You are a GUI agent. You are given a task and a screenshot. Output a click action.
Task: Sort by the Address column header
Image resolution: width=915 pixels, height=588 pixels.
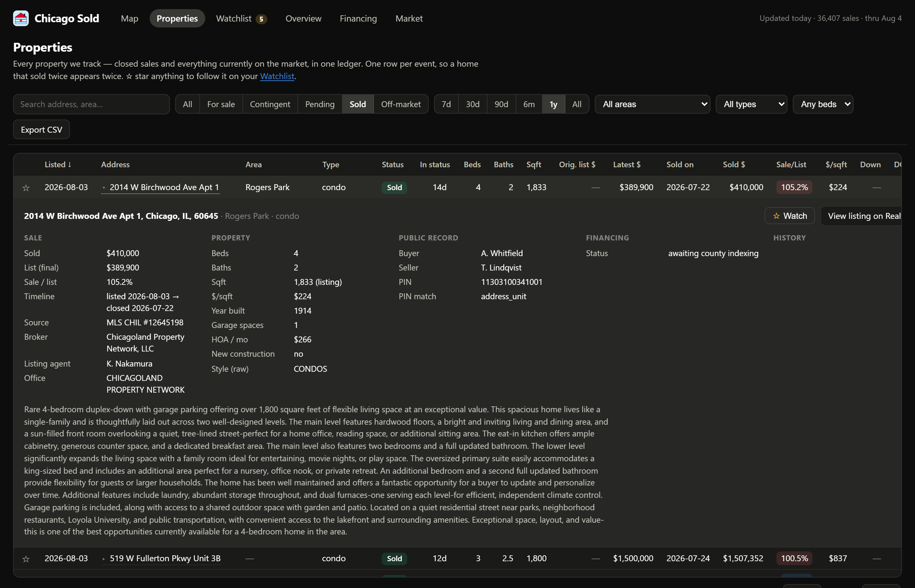[115, 165]
